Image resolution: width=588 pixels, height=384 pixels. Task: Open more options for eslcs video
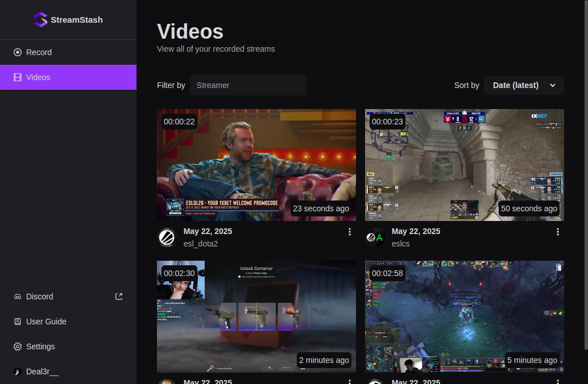558,232
